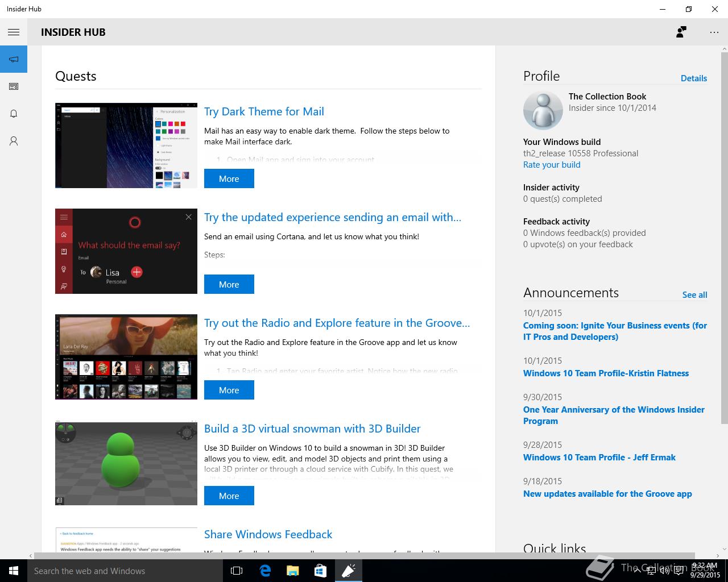
Task: Click the feedback person icon in header
Action: pyautogui.click(x=681, y=32)
